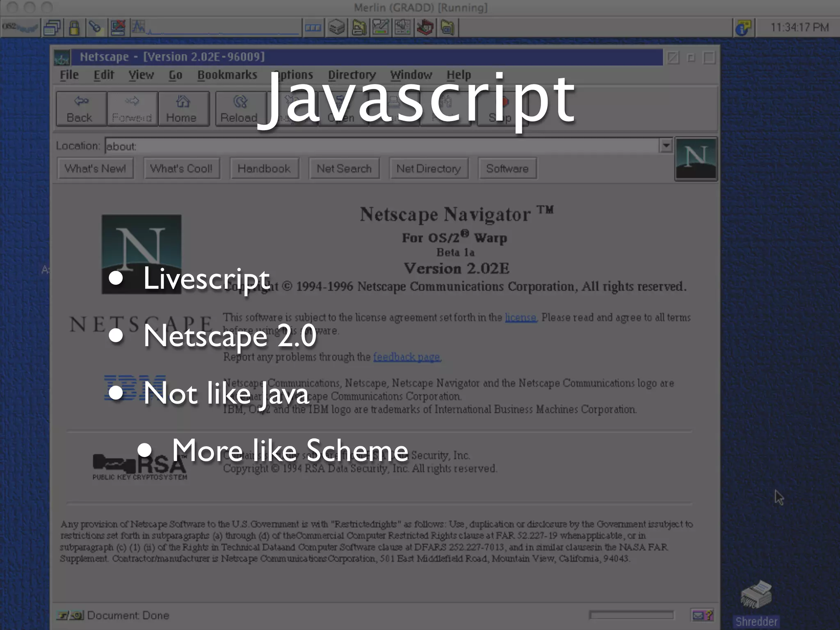
Task: Click the Netscape N throbber logo
Action: point(696,159)
